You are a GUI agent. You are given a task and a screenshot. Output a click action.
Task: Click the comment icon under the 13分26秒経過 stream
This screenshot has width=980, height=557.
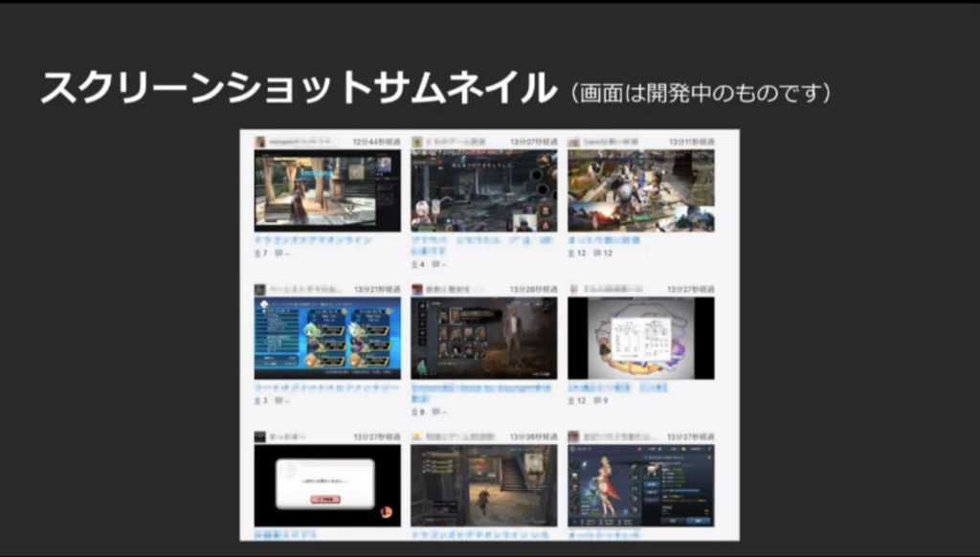[x=435, y=412]
